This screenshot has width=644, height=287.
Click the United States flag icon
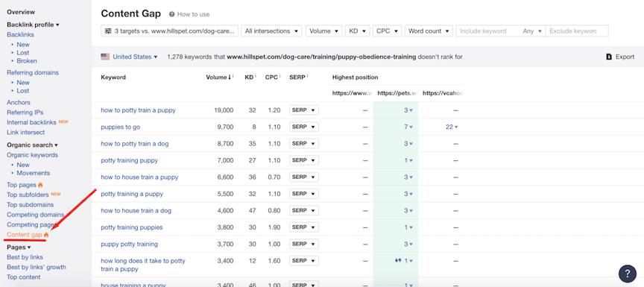tap(105, 57)
